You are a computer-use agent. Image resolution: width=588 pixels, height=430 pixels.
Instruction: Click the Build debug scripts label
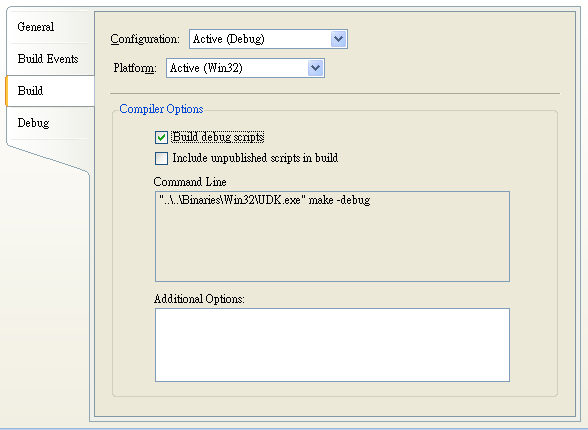tap(218, 137)
